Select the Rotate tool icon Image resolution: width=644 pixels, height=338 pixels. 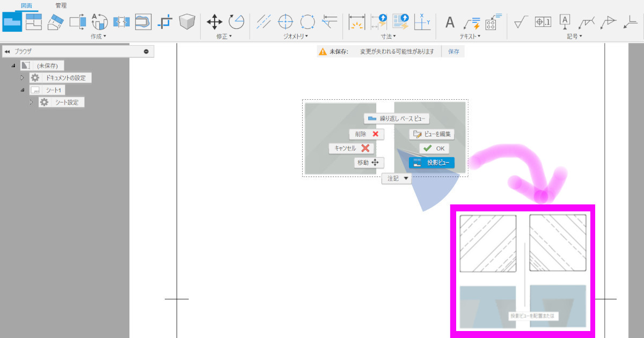point(236,22)
